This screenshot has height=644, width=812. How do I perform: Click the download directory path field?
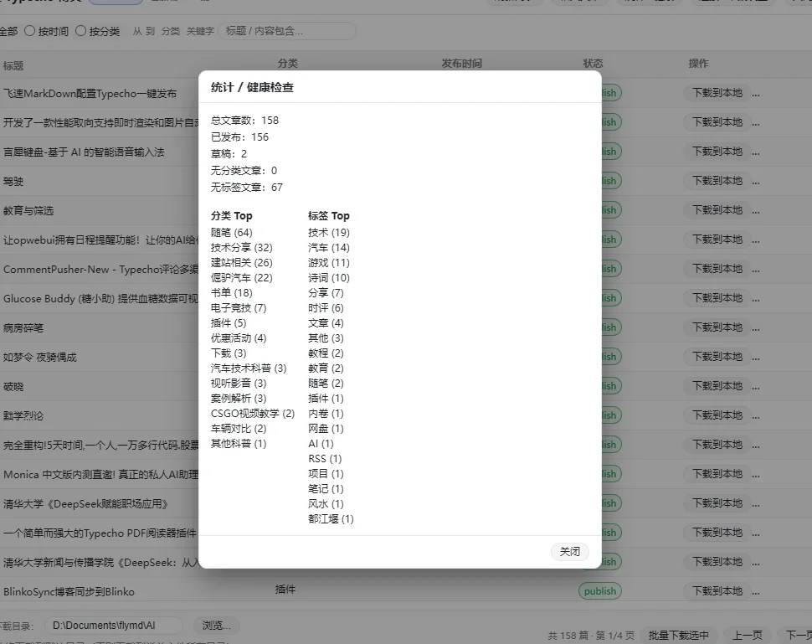[113, 626]
